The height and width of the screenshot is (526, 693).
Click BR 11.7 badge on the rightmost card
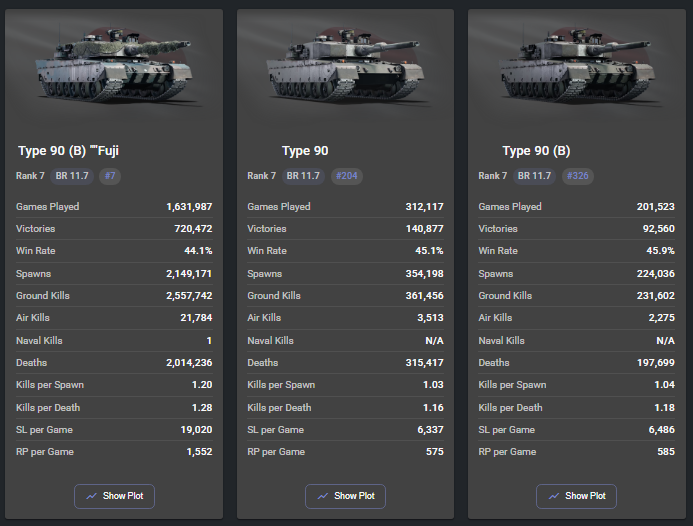[535, 176]
